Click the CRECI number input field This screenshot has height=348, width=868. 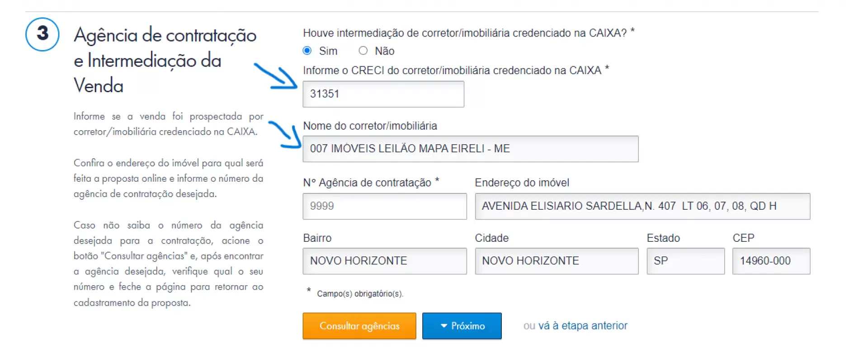[x=383, y=94]
